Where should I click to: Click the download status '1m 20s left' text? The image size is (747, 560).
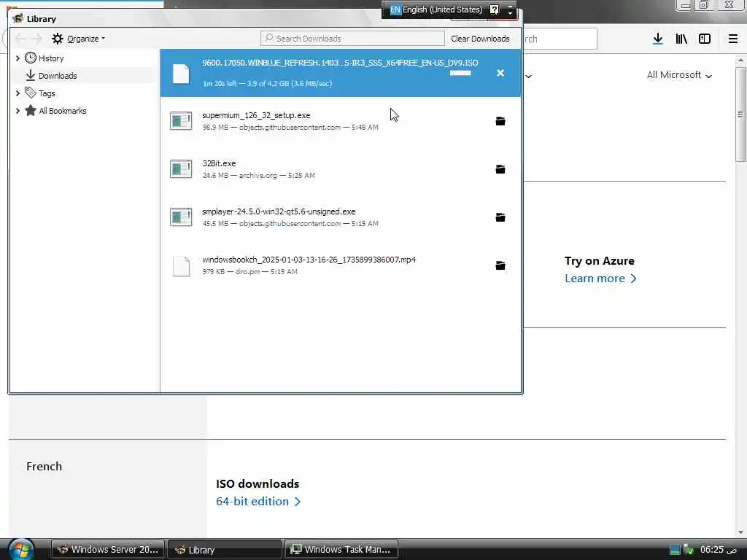point(267,83)
